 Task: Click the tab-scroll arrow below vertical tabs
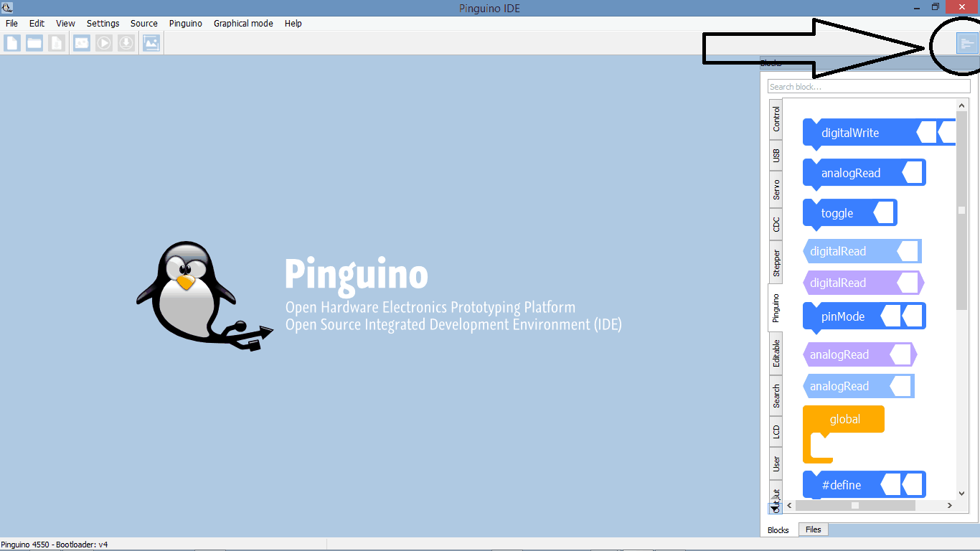click(774, 509)
